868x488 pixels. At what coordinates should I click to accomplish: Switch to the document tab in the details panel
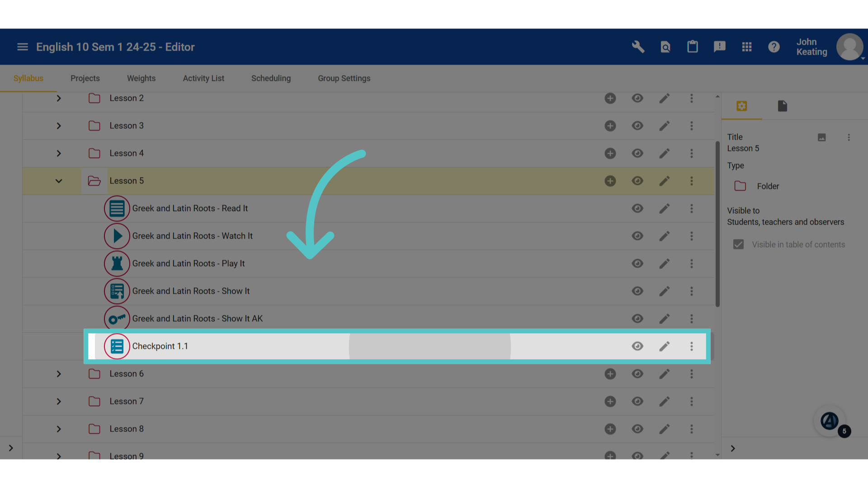pyautogui.click(x=783, y=106)
